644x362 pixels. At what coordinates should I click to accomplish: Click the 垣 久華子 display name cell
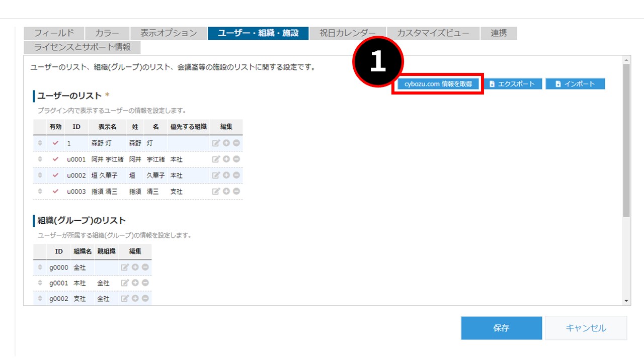click(107, 175)
